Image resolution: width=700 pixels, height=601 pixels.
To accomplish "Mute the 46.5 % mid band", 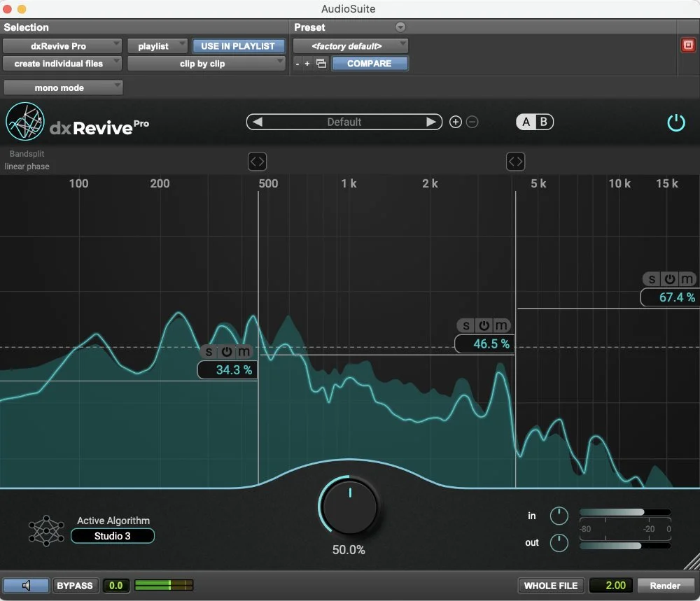I will coord(501,326).
